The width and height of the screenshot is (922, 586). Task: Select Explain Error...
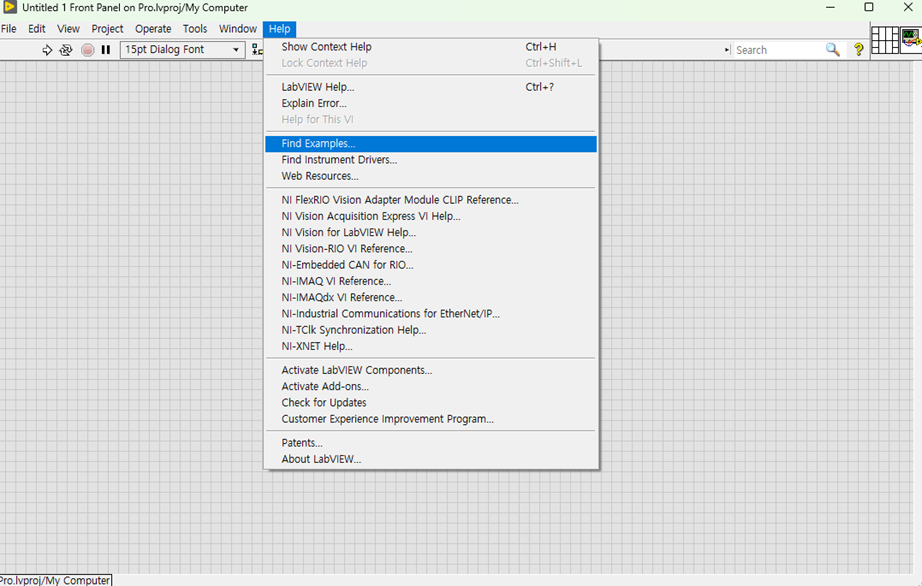(x=431, y=103)
